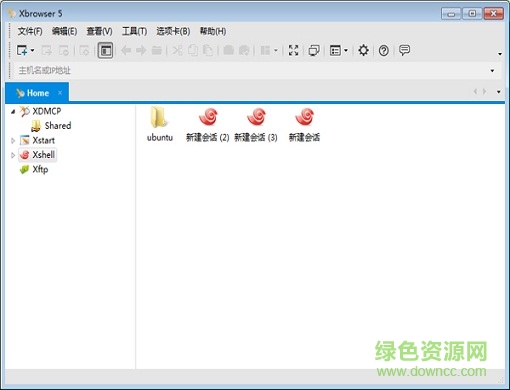The height and width of the screenshot is (390, 510).
Task: Select XDMCP in the tree
Action: tap(46, 111)
